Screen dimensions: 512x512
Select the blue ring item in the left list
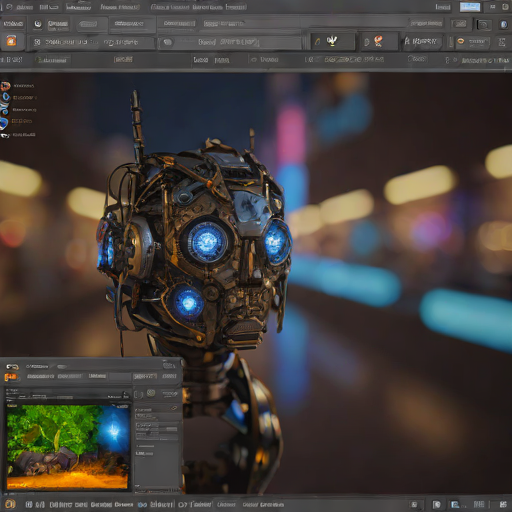click(x=6, y=97)
